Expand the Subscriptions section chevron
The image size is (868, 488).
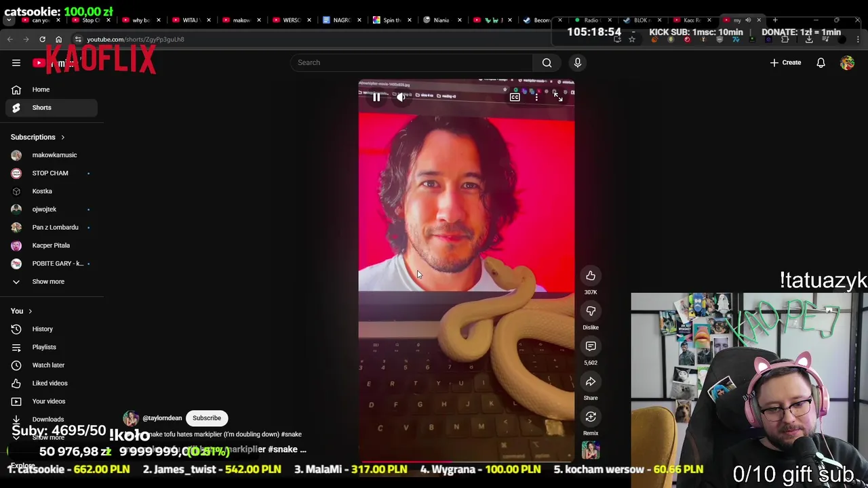tap(63, 137)
